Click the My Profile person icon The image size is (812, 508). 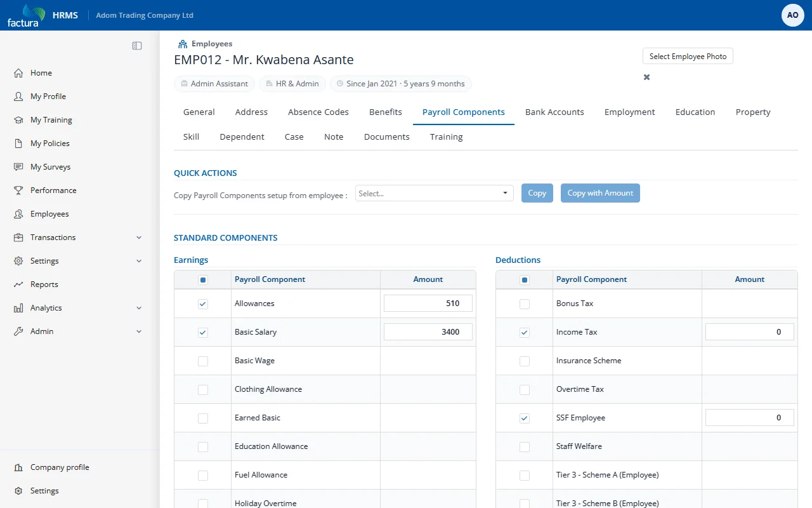pos(18,97)
